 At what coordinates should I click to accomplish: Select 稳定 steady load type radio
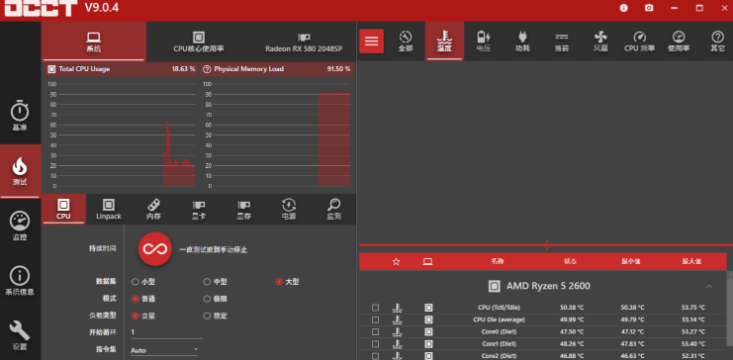[207, 316]
